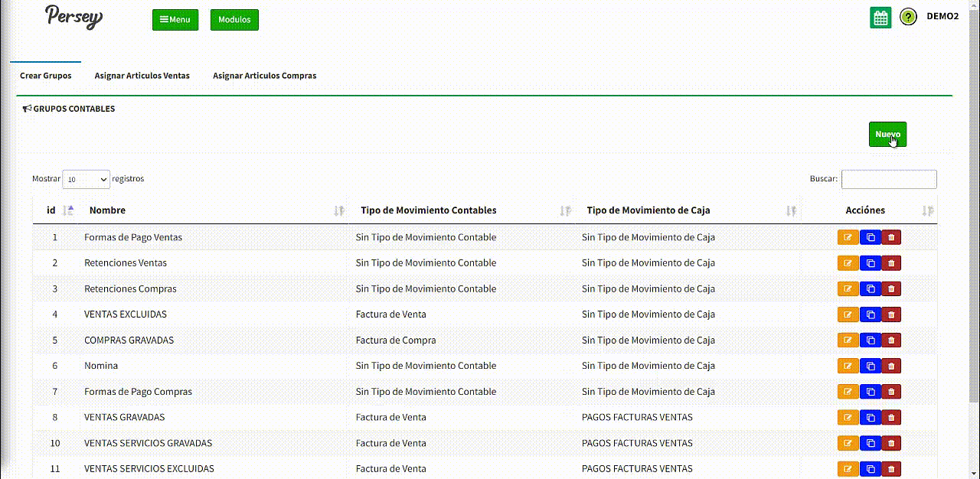The width and height of the screenshot is (980, 479).
Task: Edit the VENTAS GRAVADAS group
Action: [848, 417]
